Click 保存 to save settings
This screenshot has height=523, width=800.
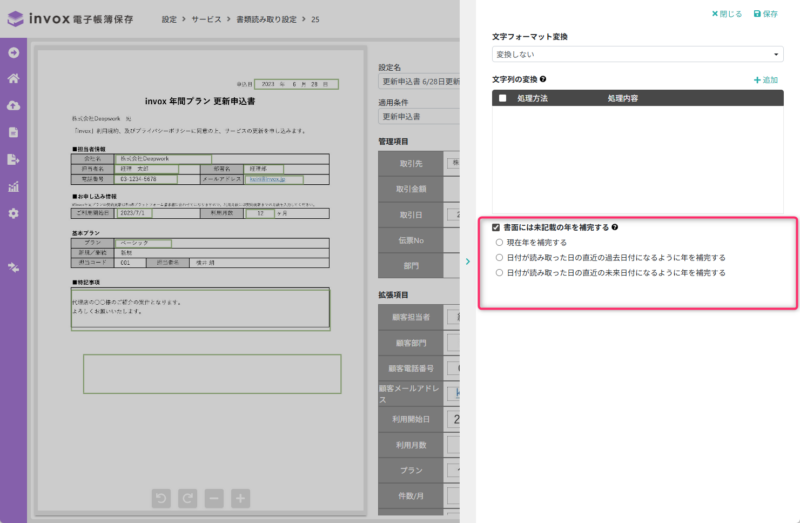coord(766,14)
